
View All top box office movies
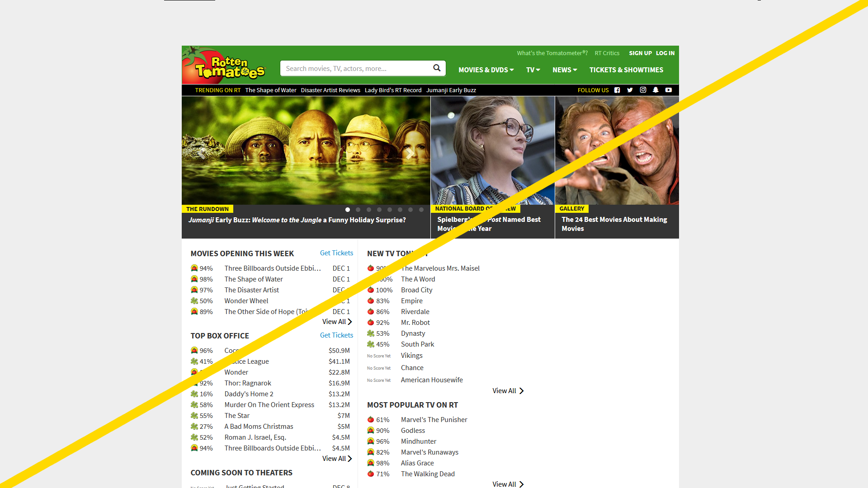pos(337,459)
